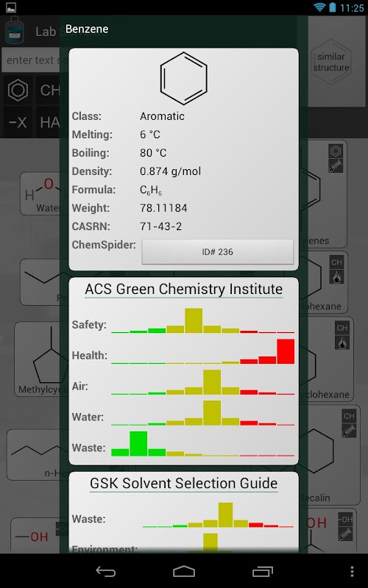Tap the Class value Aromatic
This screenshot has width=368, height=588.
click(162, 116)
